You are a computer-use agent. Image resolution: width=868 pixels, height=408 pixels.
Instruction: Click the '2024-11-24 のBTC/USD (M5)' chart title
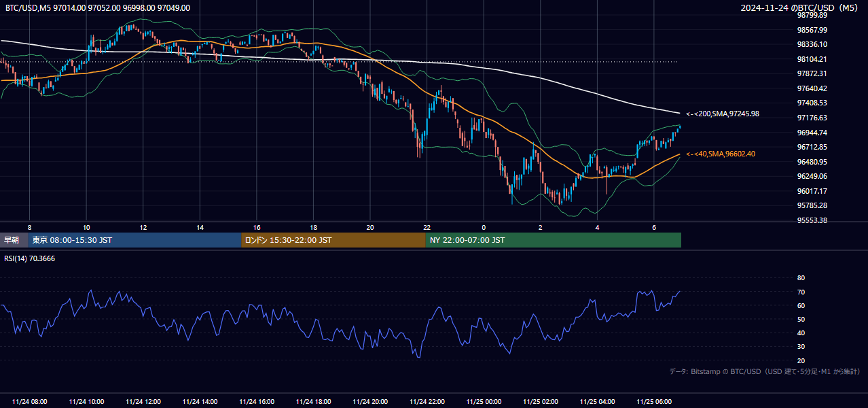pos(801,7)
